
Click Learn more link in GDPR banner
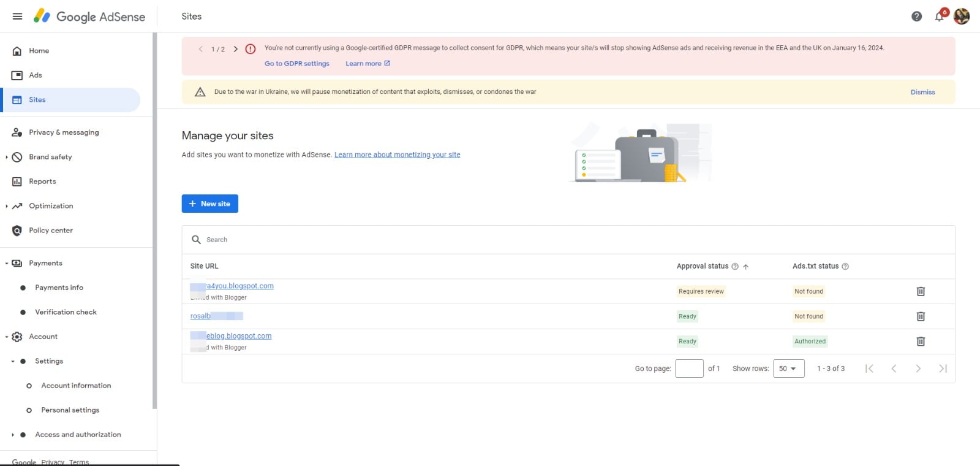367,64
